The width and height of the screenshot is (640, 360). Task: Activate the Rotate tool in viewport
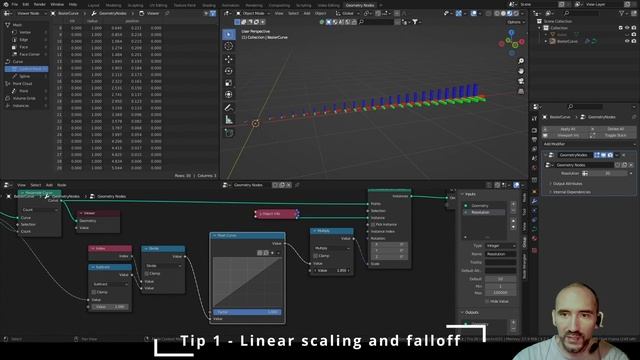229,71
